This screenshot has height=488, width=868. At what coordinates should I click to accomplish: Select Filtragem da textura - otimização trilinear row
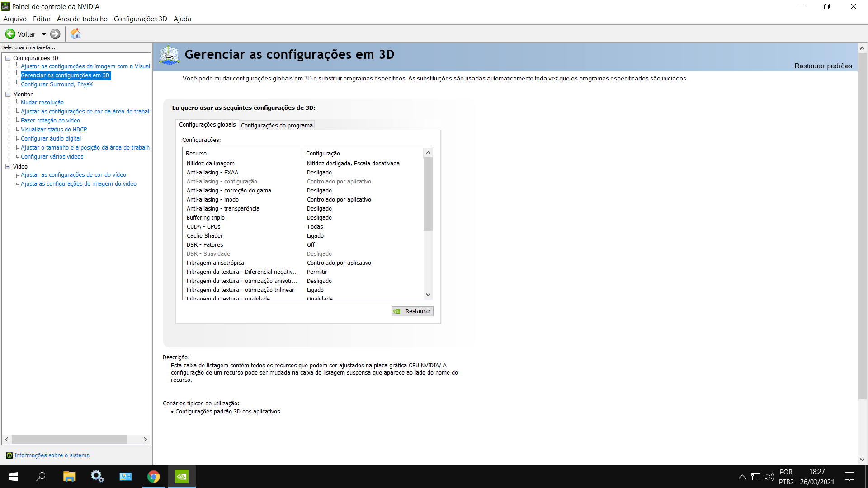pos(303,290)
